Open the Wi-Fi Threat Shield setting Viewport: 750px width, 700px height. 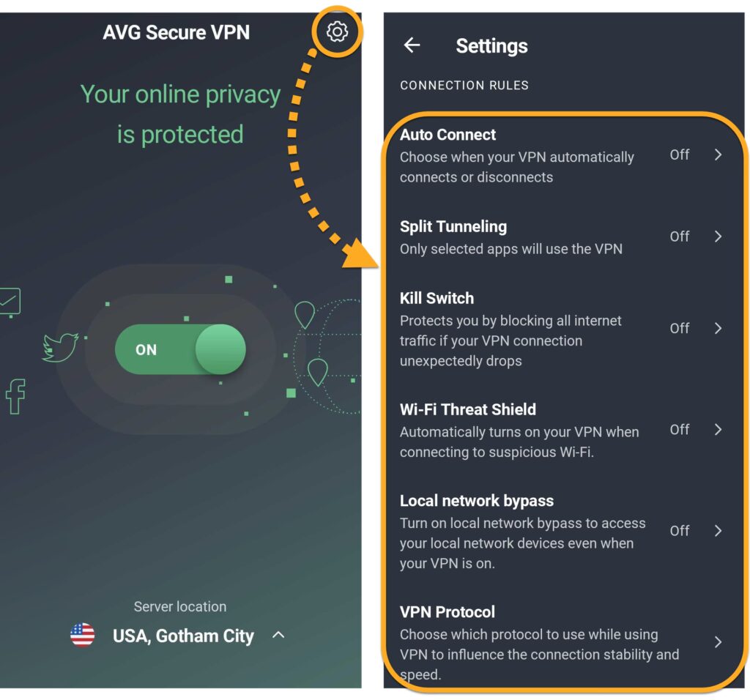[562, 430]
